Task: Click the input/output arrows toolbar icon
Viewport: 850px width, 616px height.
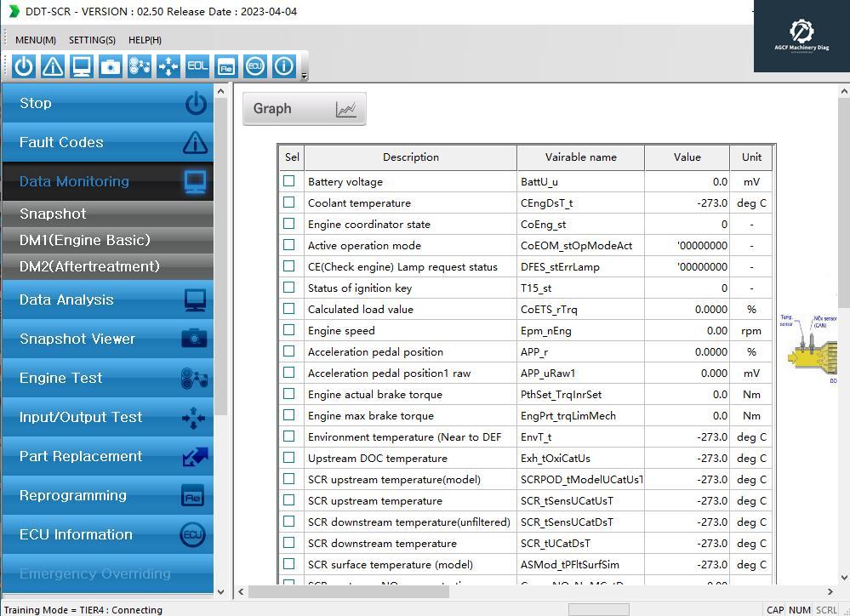Action: 168,66
